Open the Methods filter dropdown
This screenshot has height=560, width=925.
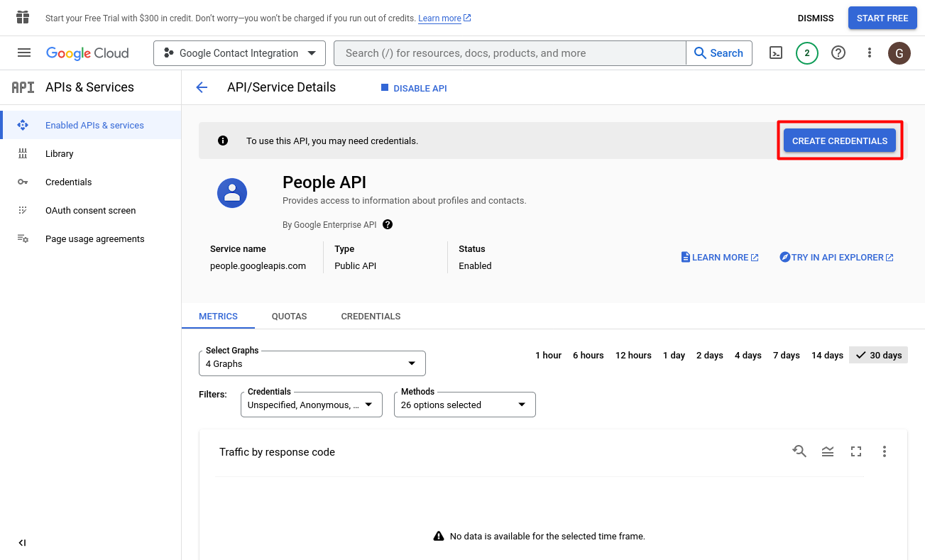click(x=464, y=405)
